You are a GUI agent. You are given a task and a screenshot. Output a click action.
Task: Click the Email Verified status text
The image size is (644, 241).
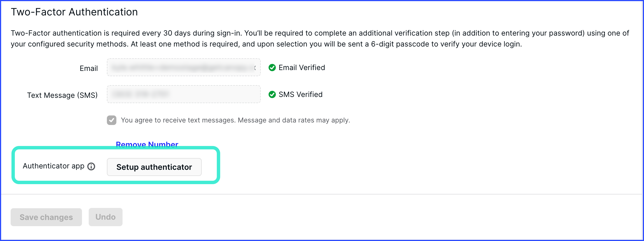tap(302, 68)
